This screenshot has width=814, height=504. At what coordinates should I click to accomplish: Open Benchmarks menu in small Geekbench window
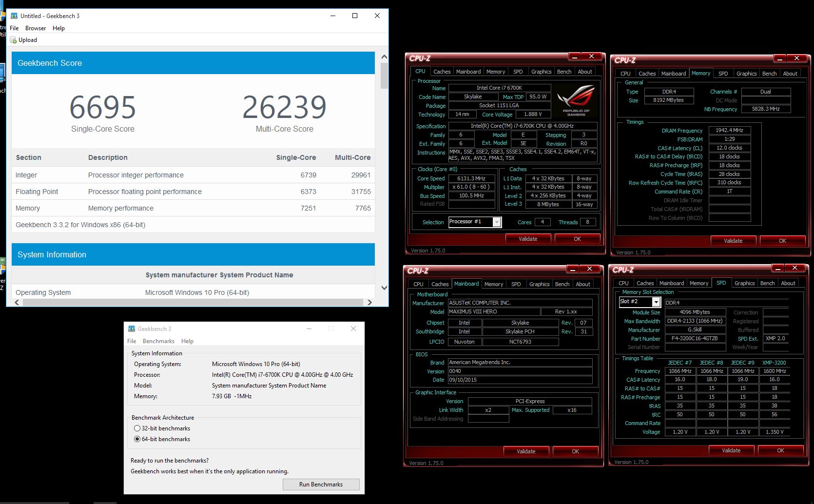[158, 341]
